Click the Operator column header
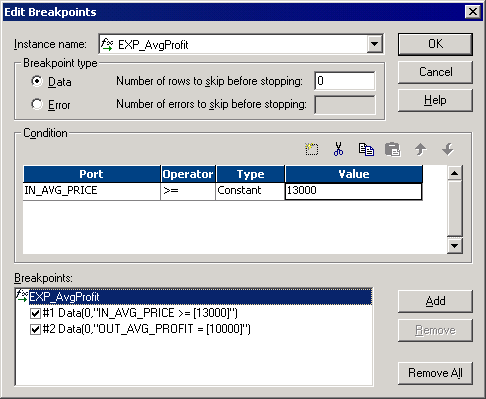This screenshot has width=486, height=399. tap(188, 174)
